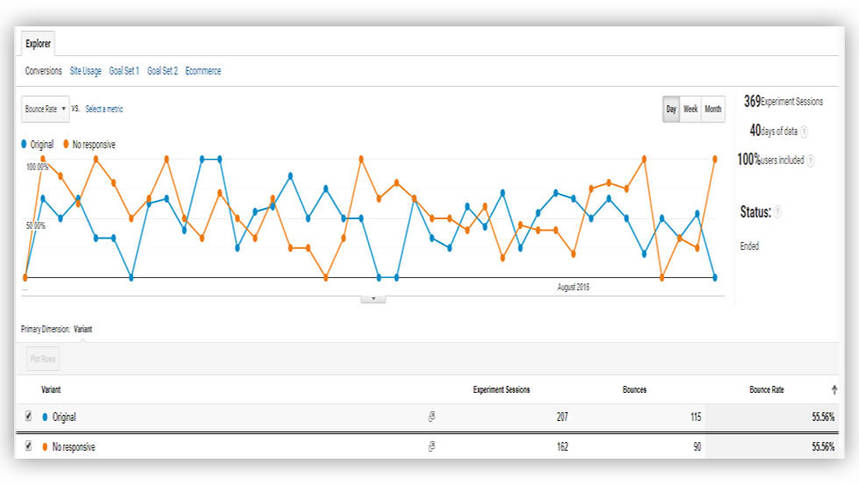
Task: Click the blue Original legend dot
Action: [24, 144]
